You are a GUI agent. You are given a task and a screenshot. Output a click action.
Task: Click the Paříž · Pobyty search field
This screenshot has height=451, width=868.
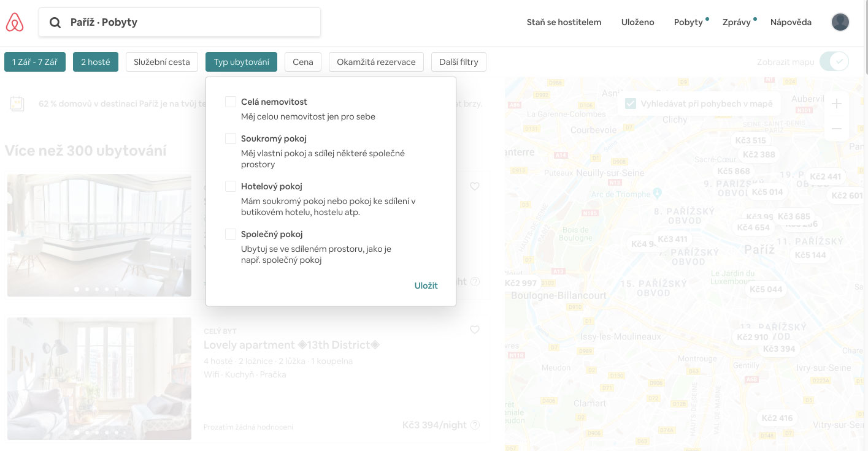(180, 22)
